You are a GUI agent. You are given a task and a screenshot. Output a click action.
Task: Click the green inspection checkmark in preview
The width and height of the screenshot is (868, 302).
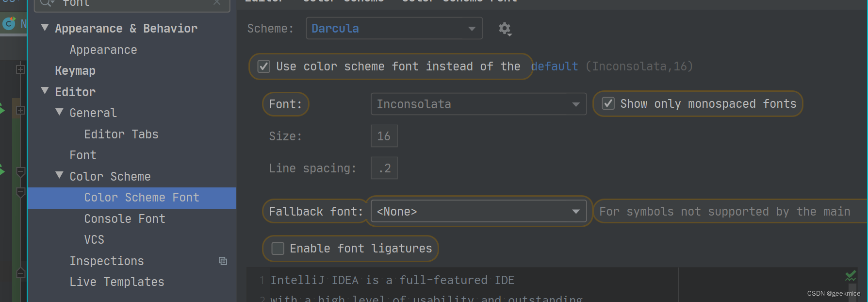[x=851, y=276]
